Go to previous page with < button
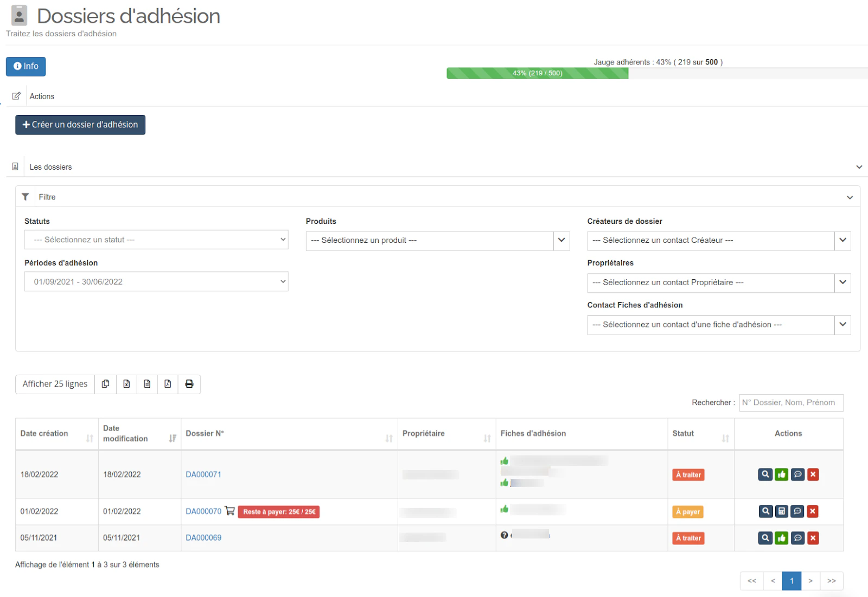 [x=773, y=581]
